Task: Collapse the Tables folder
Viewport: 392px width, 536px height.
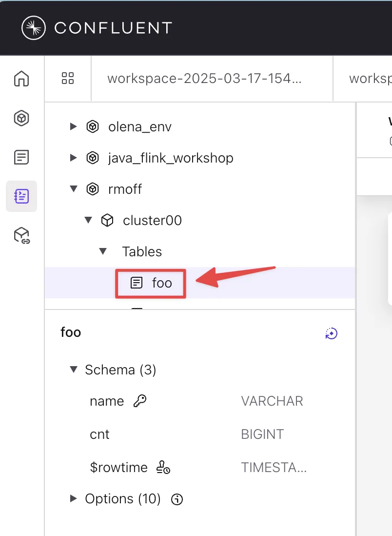Action: [x=103, y=251]
